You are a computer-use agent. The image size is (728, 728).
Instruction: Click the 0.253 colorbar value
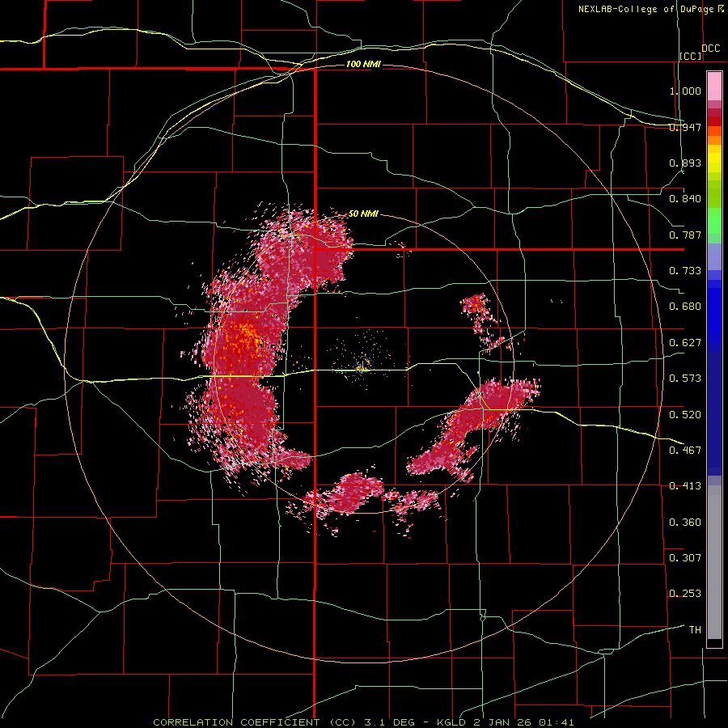point(685,594)
